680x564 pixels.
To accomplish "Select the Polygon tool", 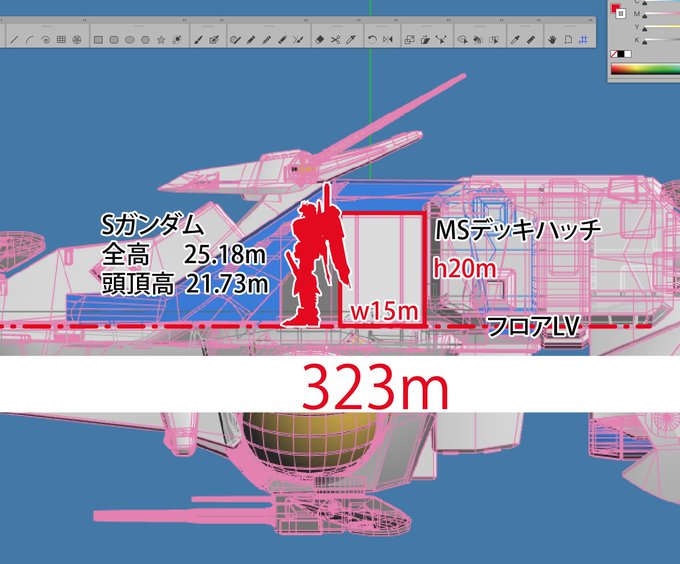I will pos(145,40).
